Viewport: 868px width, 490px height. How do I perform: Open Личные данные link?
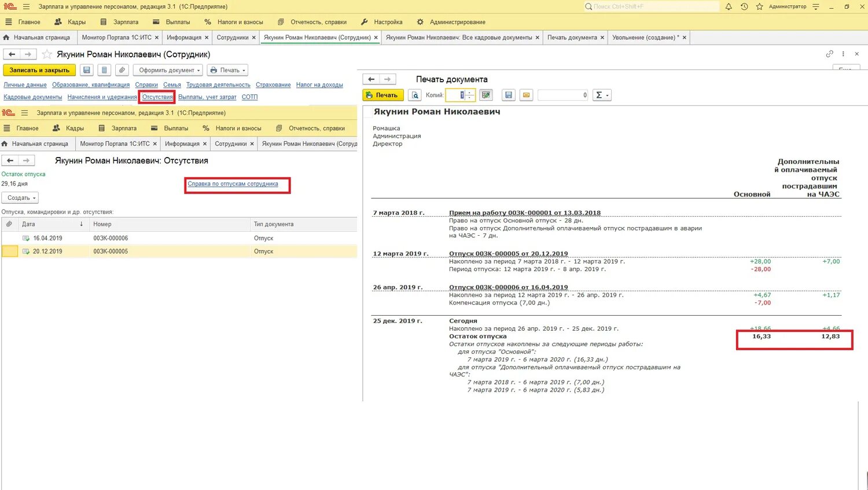click(x=25, y=85)
